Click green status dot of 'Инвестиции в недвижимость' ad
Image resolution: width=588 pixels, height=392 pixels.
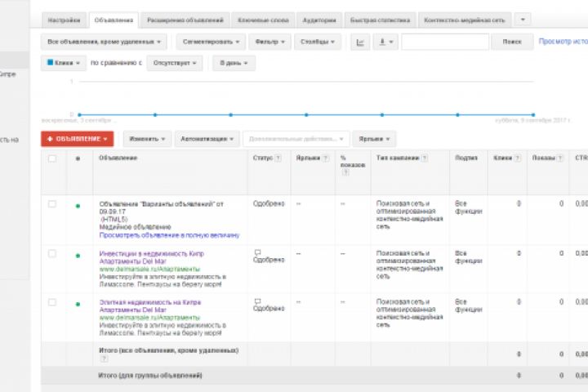pos(78,256)
